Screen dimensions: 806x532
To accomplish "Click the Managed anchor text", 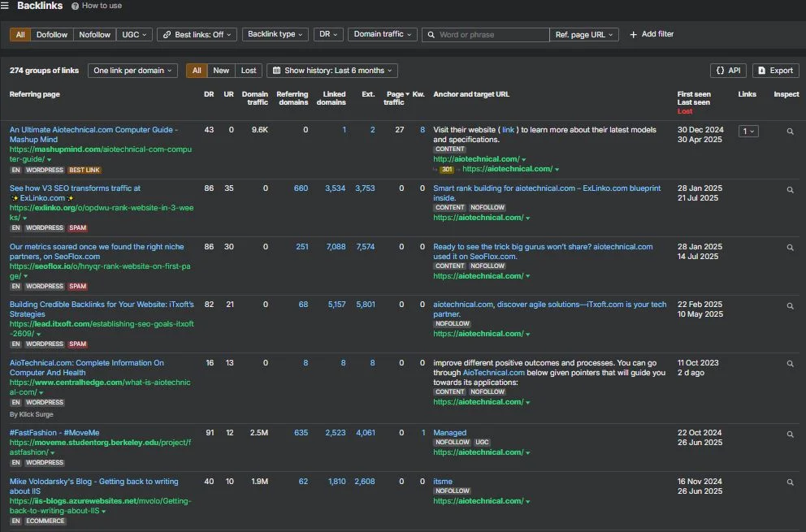I will click(x=450, y=433).
